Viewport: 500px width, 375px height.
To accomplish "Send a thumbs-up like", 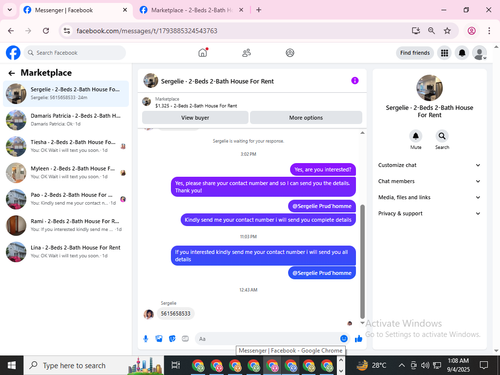I will (x=359, y=339).
